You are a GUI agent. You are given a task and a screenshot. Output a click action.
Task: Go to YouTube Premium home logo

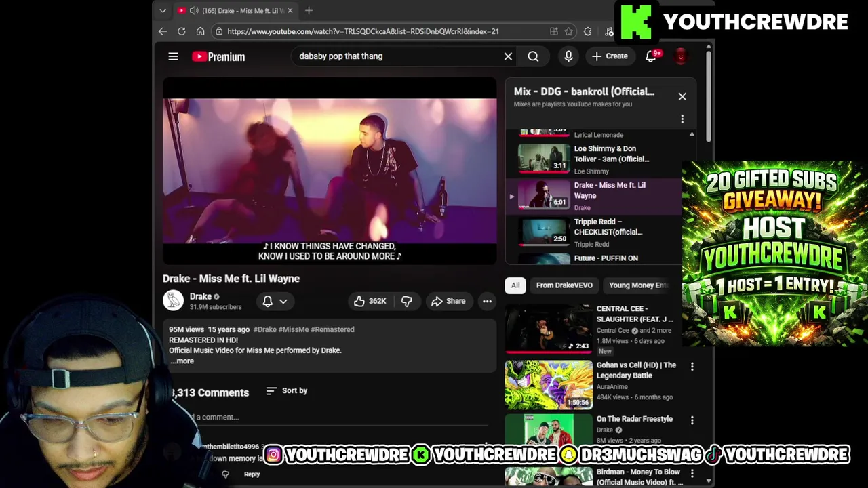pyautogui.click(x=218, y=57)
